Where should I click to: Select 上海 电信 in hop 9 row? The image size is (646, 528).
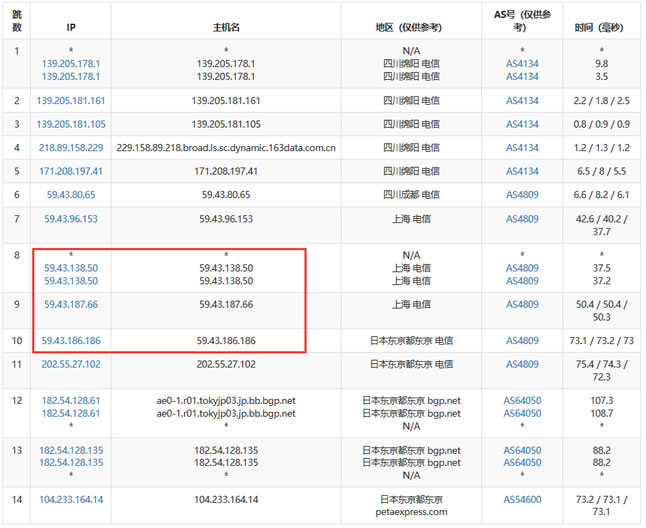tap(411, 304)
